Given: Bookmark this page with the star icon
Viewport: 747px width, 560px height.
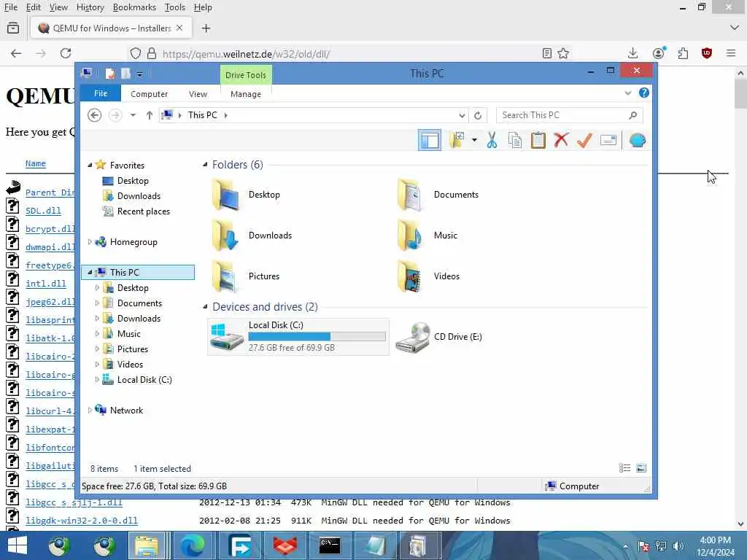Looking at the screenshot, I should (564, 53).
